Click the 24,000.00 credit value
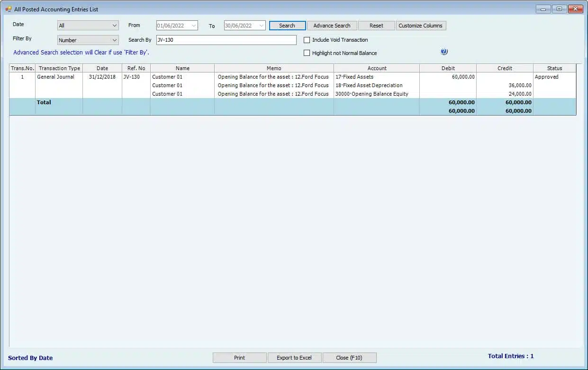The height and width of the screenshot is (370, 588). pos(520,94)
